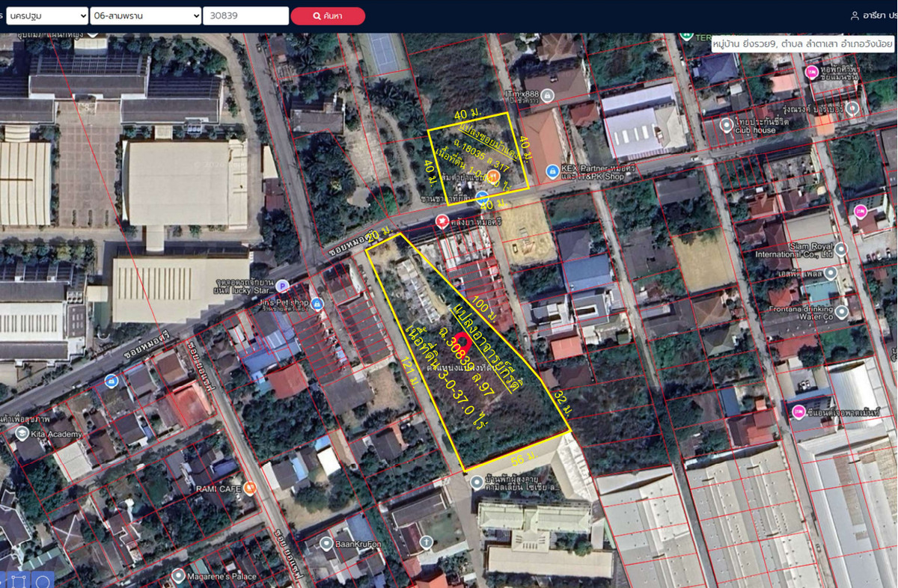The width and height of the screenshot is (898, 588).
Task: Click the Siam Royal International marker
Action: coord(841,249)
